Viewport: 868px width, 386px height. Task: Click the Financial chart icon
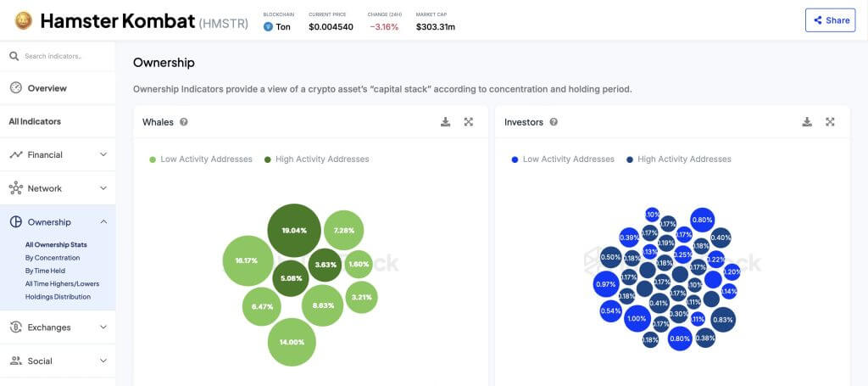(x=15, y=155)
